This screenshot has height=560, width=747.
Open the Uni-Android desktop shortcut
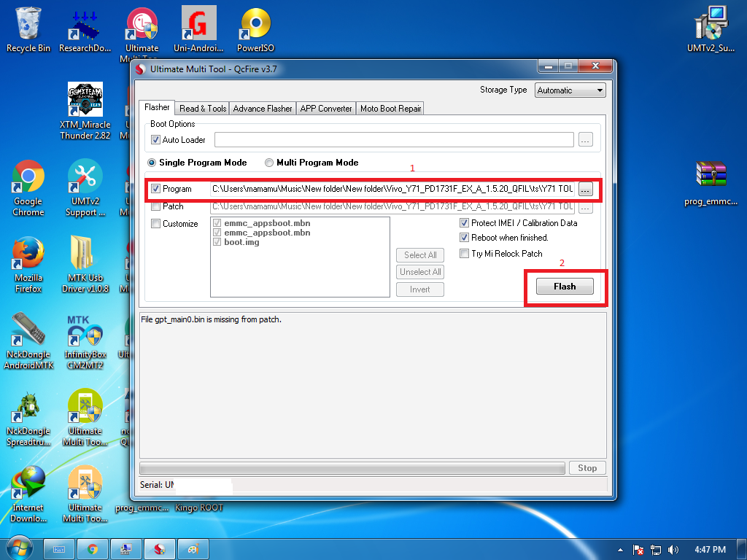coord(198,29)
